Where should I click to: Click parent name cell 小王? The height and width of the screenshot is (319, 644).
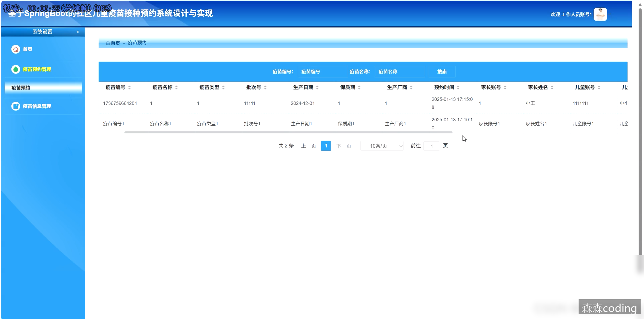(x=530, y=103)
